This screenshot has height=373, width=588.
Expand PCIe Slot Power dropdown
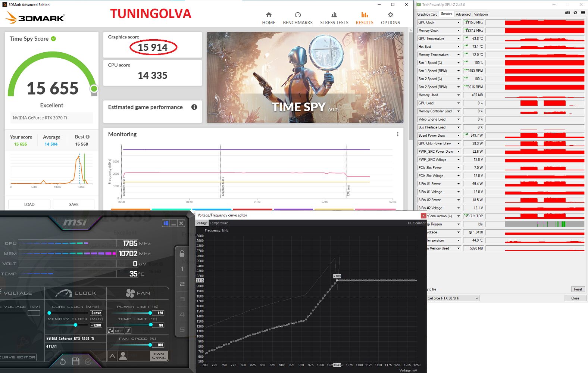pyautogui.click(x=459, y=168)
